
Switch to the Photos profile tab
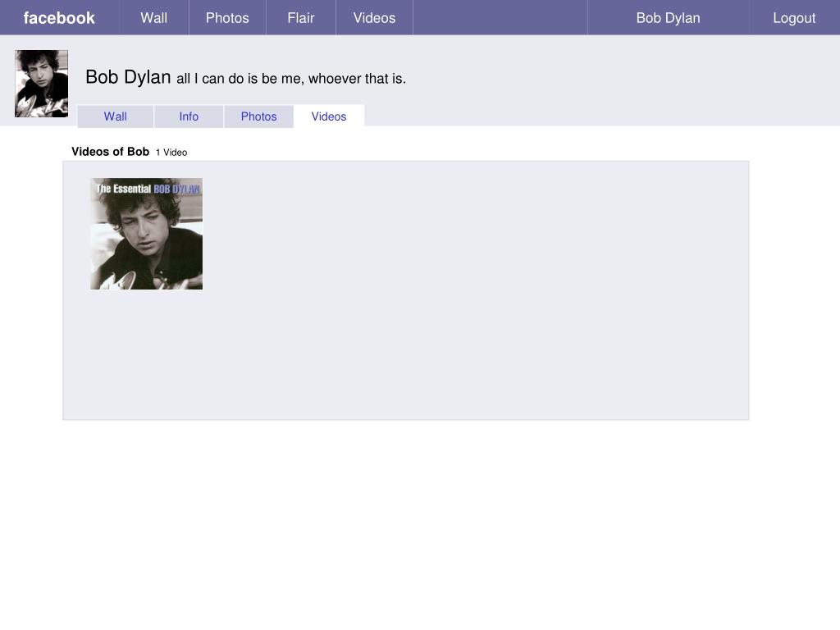pos(258,116)
